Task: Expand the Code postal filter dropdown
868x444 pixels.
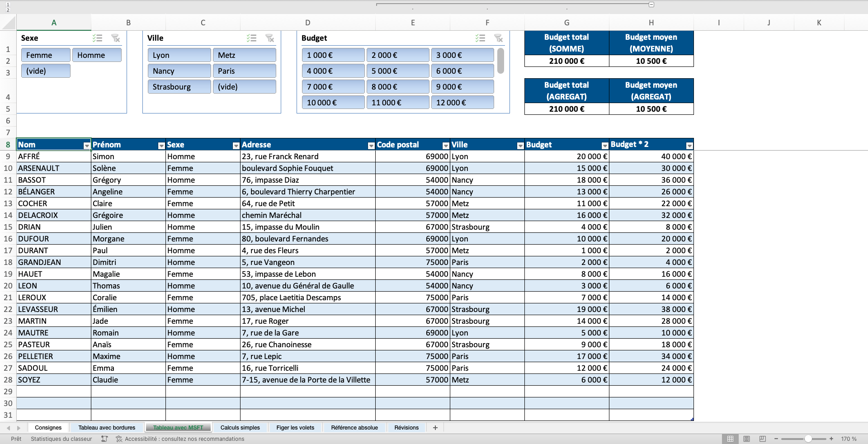Action: pyautogui.click(x=446, y=146)
